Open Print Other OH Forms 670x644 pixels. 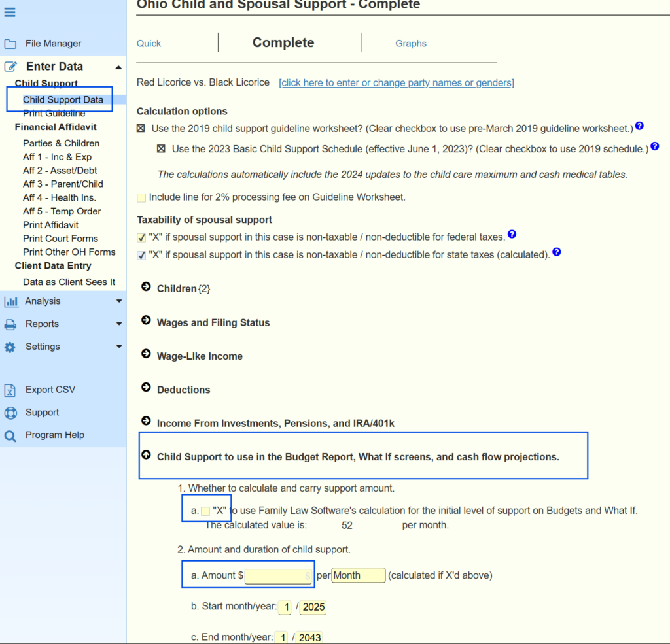[69, 252]
